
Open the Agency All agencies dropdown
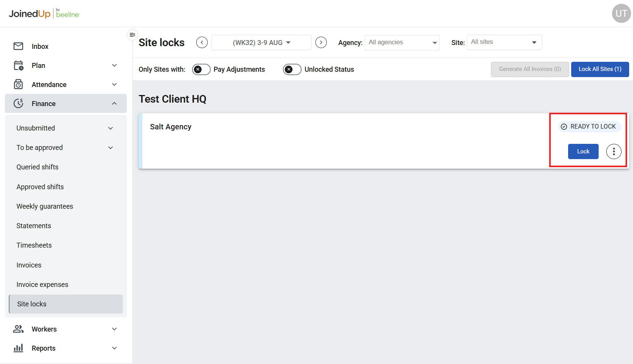point(402,42)
